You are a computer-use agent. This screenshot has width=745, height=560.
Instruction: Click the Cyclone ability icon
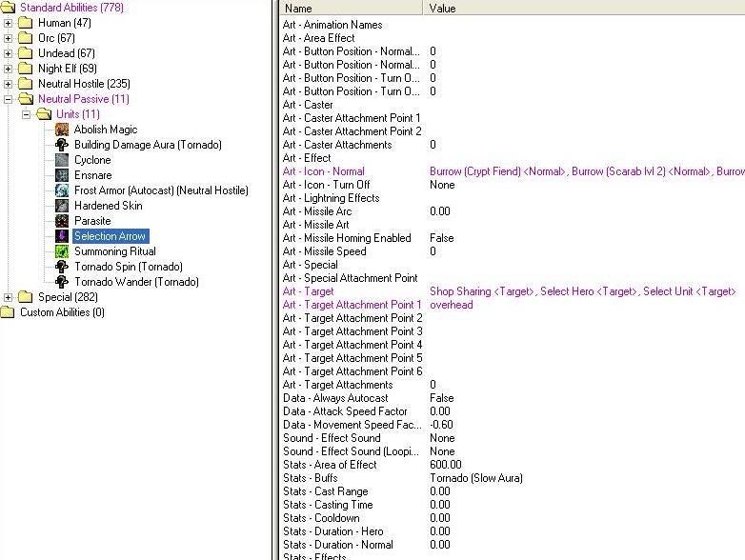62,160
